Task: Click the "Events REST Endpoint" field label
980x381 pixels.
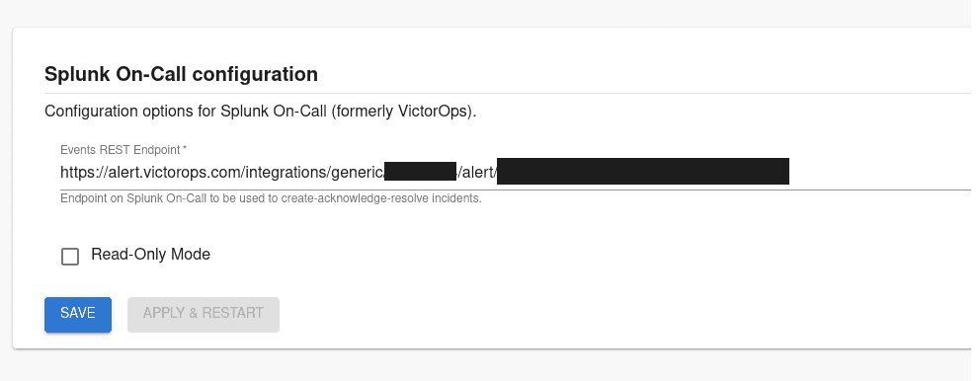Action: 123,150
